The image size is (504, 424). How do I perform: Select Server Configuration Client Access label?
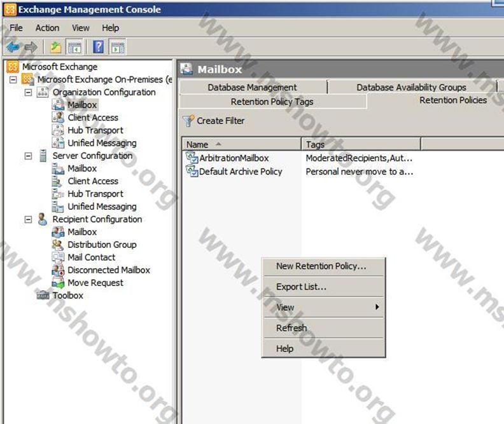coord(93,181)
